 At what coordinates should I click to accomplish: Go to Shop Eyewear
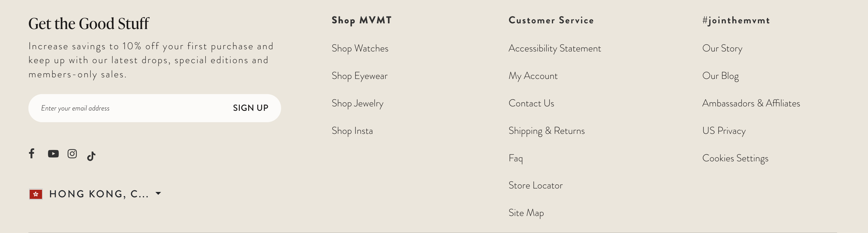coord(359,76)
